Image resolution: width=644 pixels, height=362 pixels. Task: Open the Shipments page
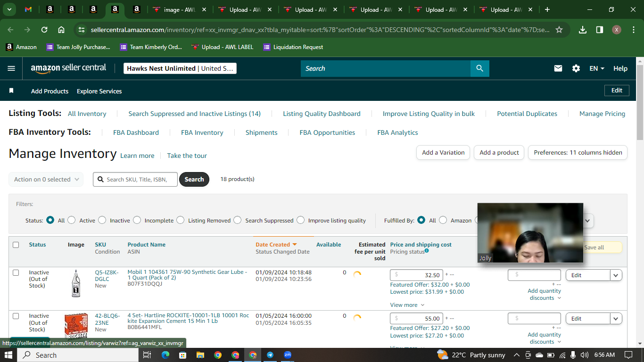[262, 132]
